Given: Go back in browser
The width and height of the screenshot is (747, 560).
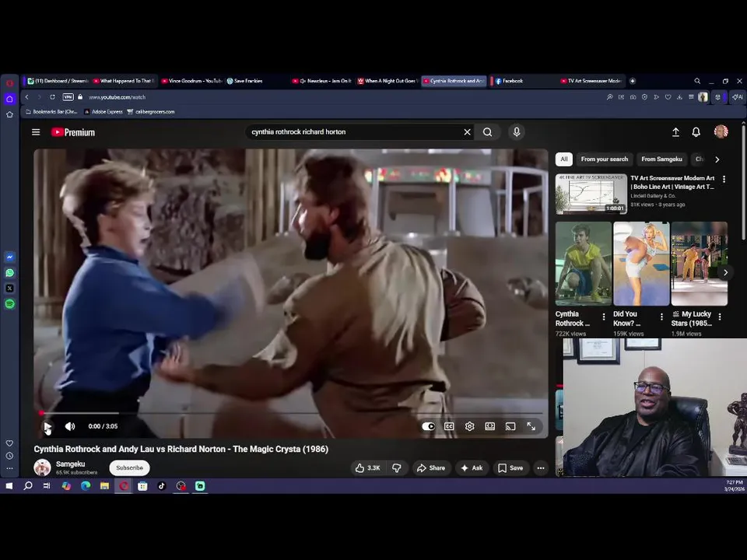Looking at the screenshot, I should pos(27,97).
